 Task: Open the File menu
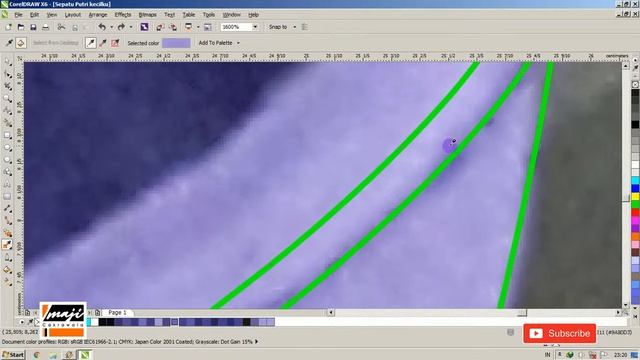[x=18, y=15]
